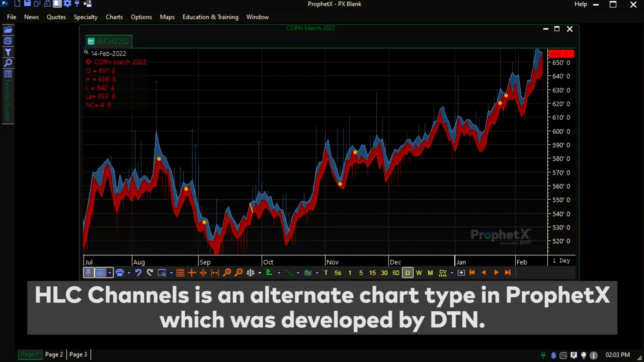Expand dropdown beside the green studies icon
The width and height of the screenshot is (644, 362).
(279, 273)
